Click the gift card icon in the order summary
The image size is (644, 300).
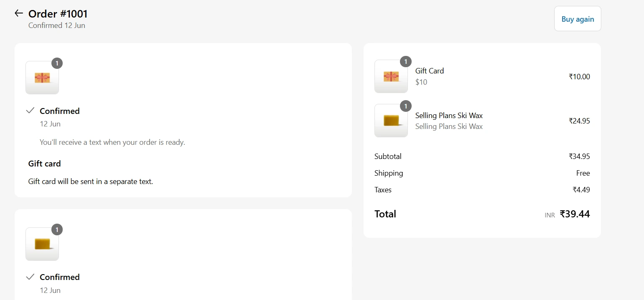(391, 76)
